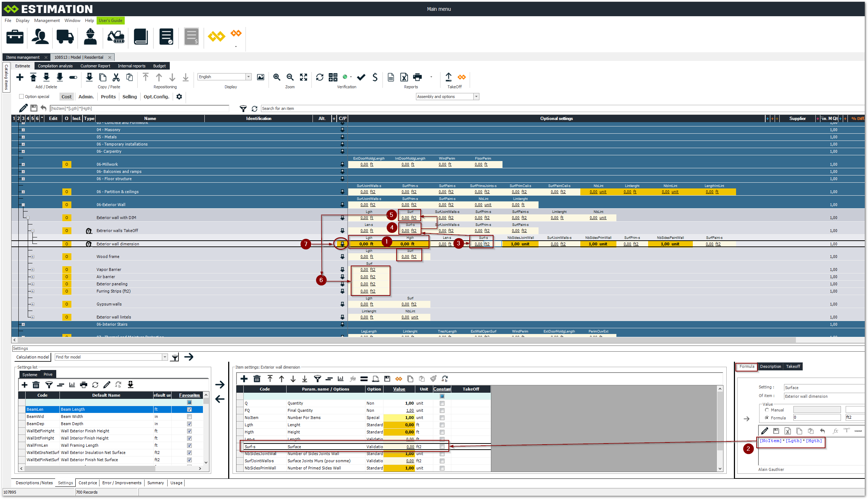
Task: Expand the Wood frame tree item
Action: 32,257
